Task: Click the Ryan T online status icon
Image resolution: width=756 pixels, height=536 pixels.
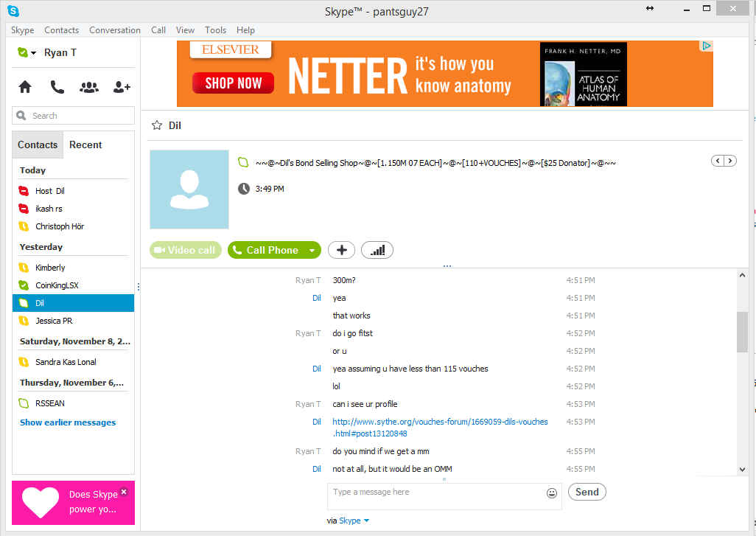Action: pyautogui.click(x=22, y=52)
